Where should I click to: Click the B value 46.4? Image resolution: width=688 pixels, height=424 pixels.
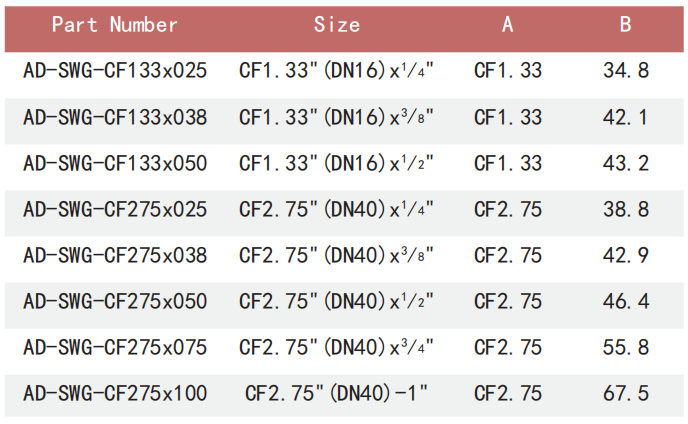tap(625, 301)
